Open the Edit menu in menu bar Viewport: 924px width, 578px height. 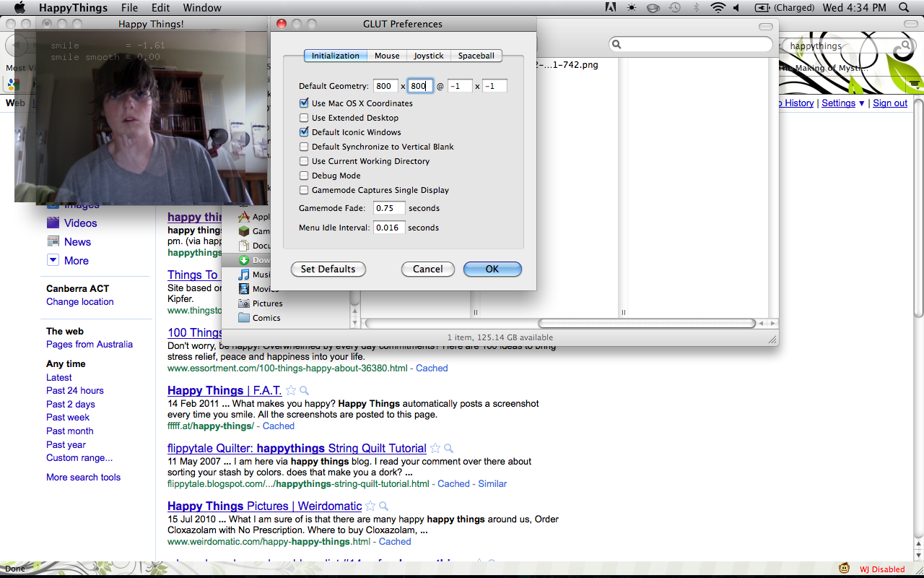(x=160, y=8)
